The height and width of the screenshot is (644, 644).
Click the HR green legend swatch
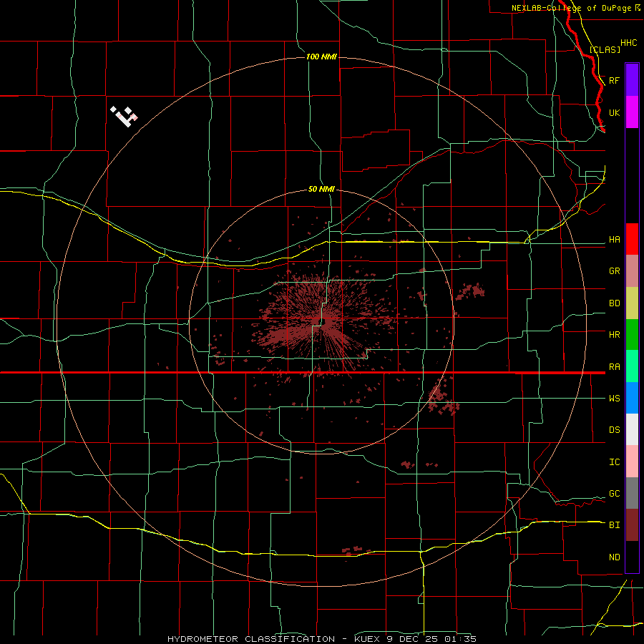[632, 335]
